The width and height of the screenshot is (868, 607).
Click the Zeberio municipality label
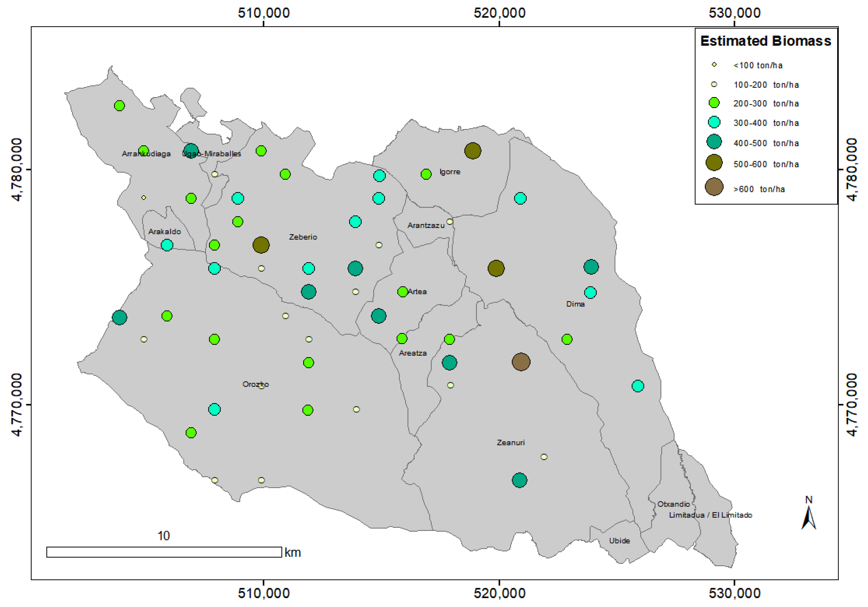click(x=303, y=237)
